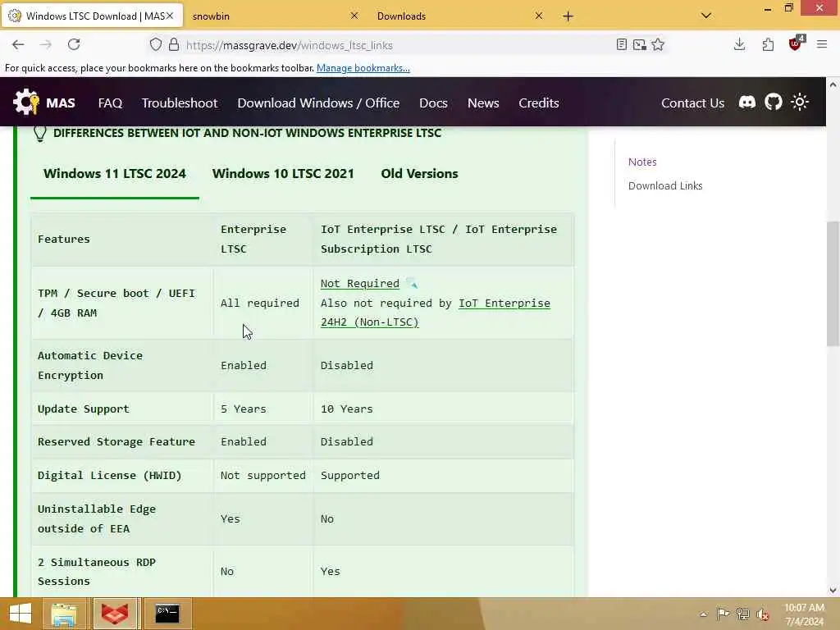Reload the current page
The height and width of the screenshot is (630, 840).
(74, 44)
